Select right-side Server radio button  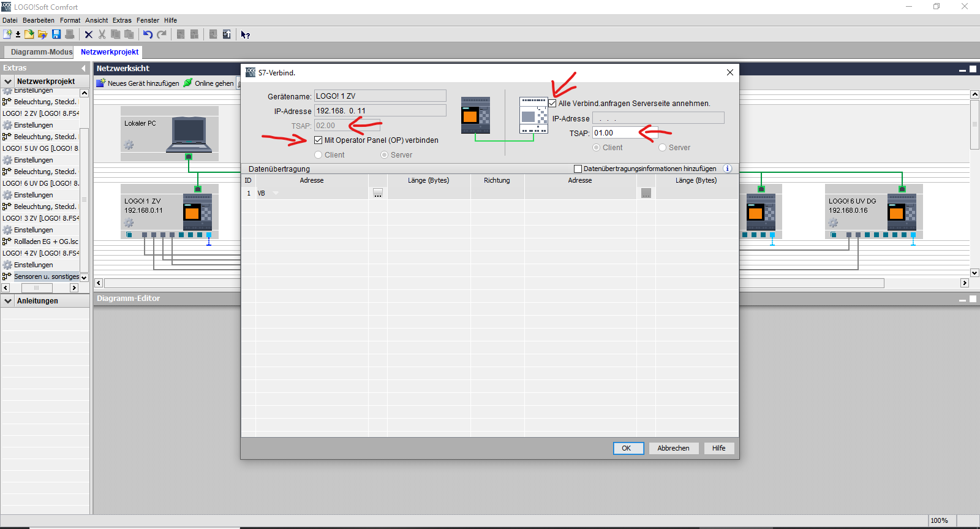point(662,148)
